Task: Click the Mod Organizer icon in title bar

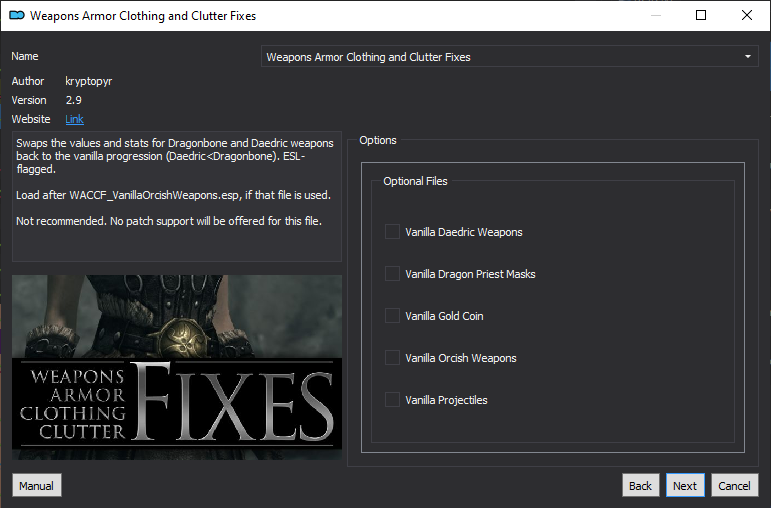Action: click(x=15, y=16)
